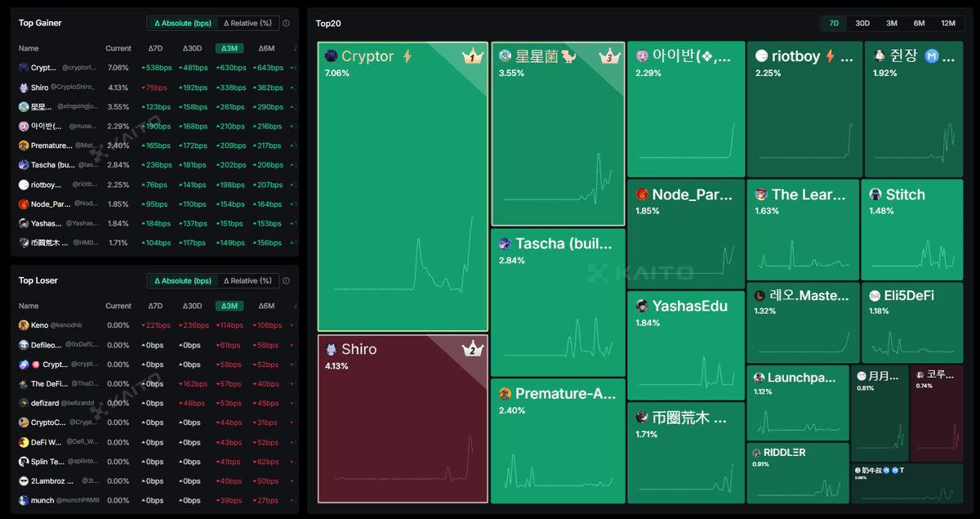Sort Top Gainer by Δ7D column
The width and height of the screenshot is (980, 519).
155,49
